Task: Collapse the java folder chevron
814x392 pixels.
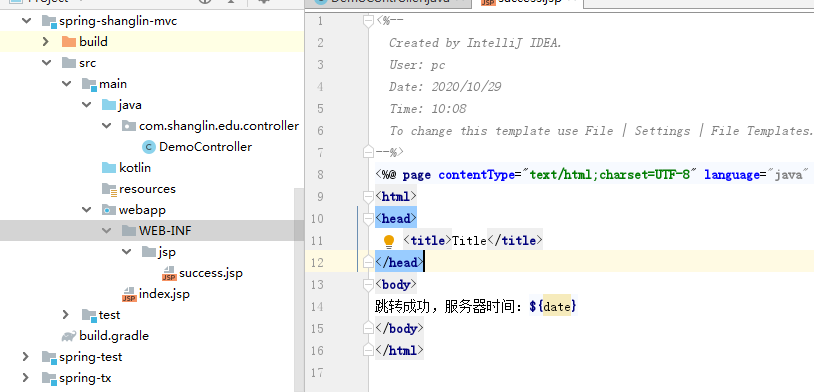Action: 87,105
